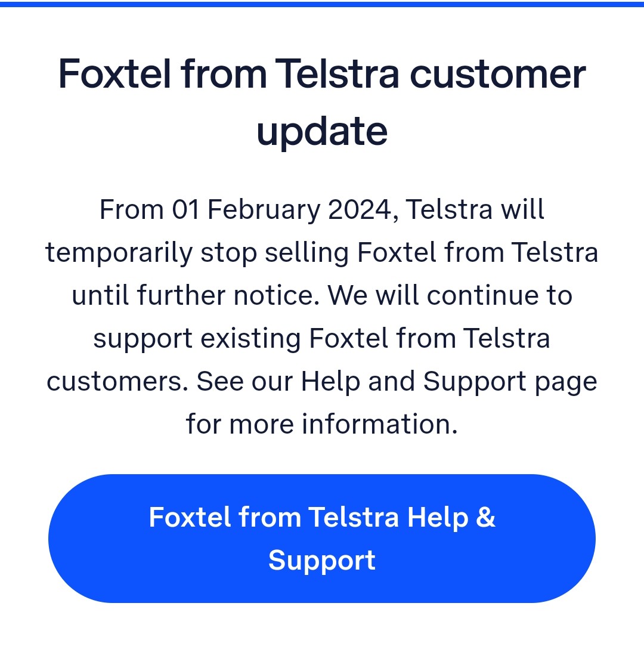Click the blue bar at the top
Screen dimensions: 644x671
pyautogui.click(x=322, y=4)
